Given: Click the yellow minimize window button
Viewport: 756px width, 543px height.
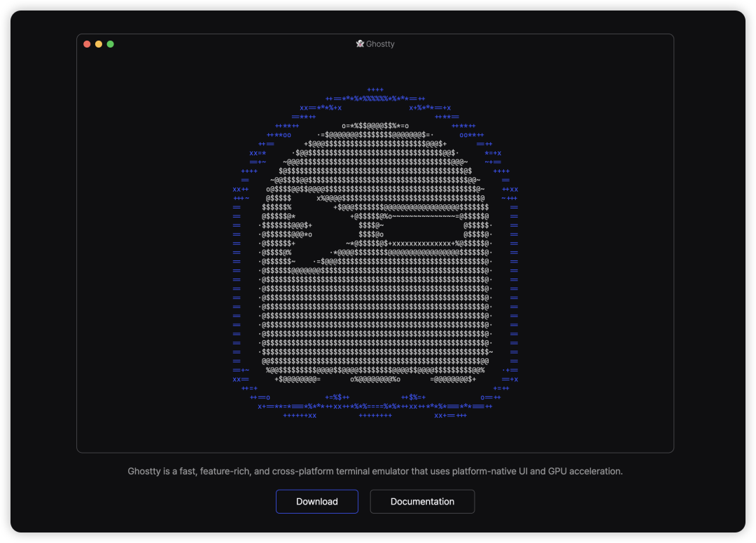Looking at the screenshot, I should tap(99, 44).
